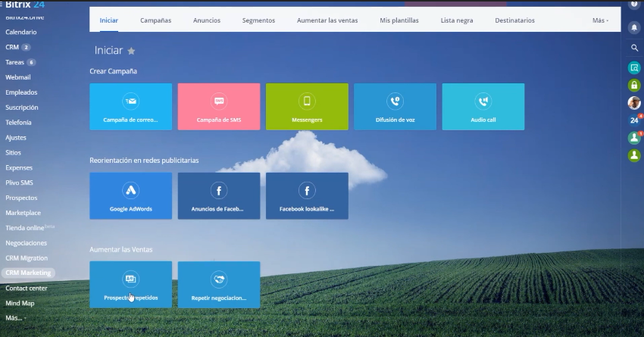644x337 pixels.
Task: Open the Facebook lookalike tile
Action: tap(307, 196)
